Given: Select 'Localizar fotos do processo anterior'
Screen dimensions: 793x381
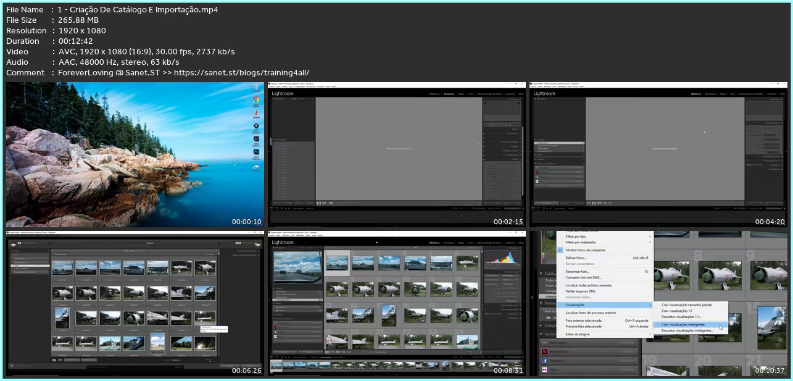Looking at the screenshot, I should click(x=591, y=313).
